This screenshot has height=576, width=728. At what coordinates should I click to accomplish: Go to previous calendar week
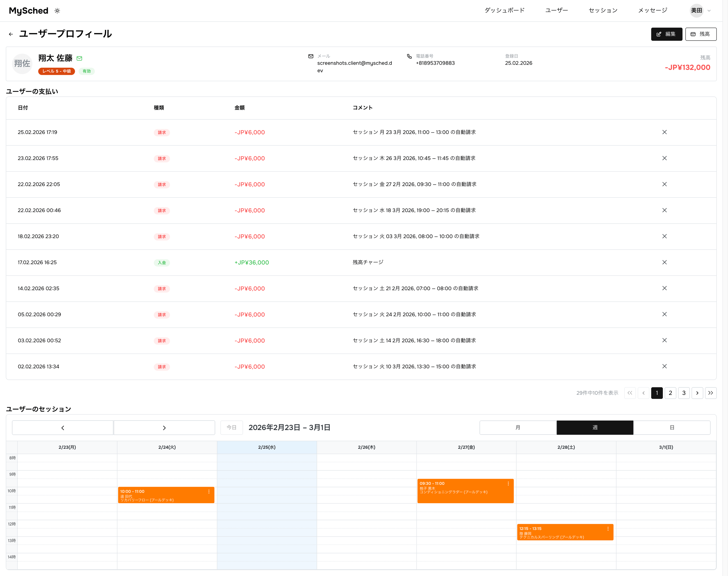coord(63,428)
